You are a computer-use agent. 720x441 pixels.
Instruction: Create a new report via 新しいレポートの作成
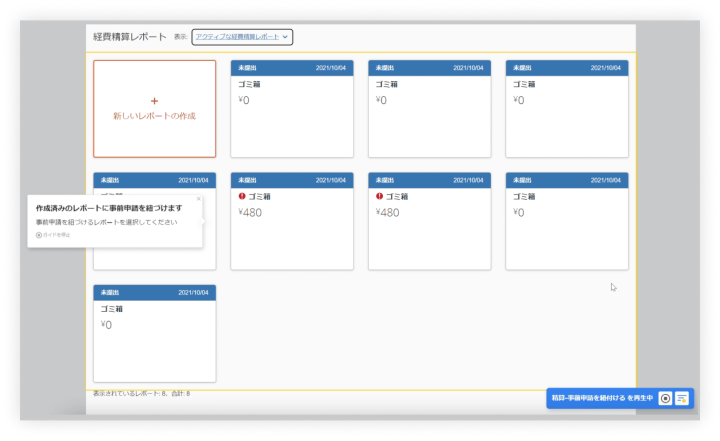[x=154, y=116]
